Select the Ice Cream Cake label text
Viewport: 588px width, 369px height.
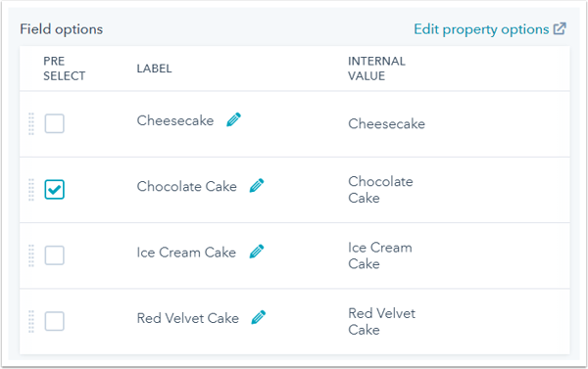tap(186, 253)
